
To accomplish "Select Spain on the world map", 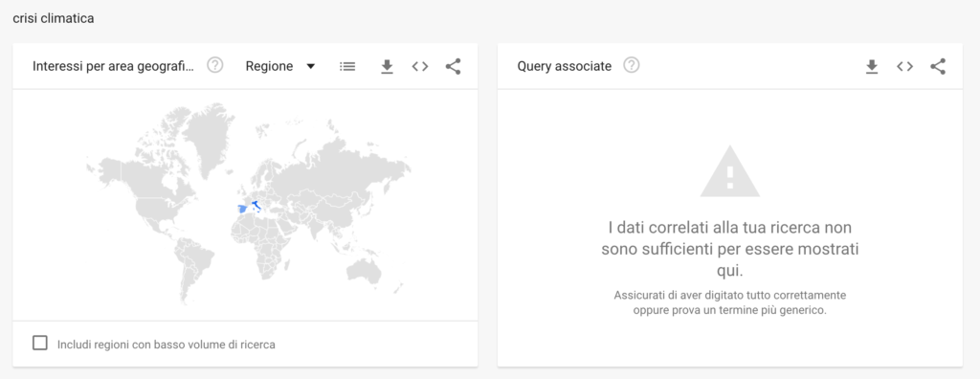I will click(241, 210).
